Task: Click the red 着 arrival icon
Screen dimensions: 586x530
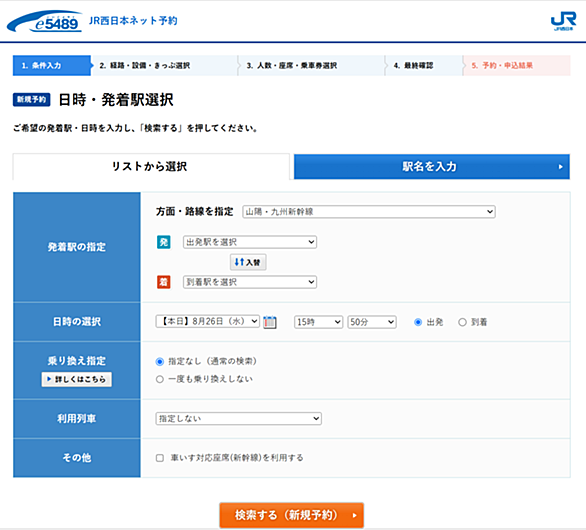Action: coord(163,282)
